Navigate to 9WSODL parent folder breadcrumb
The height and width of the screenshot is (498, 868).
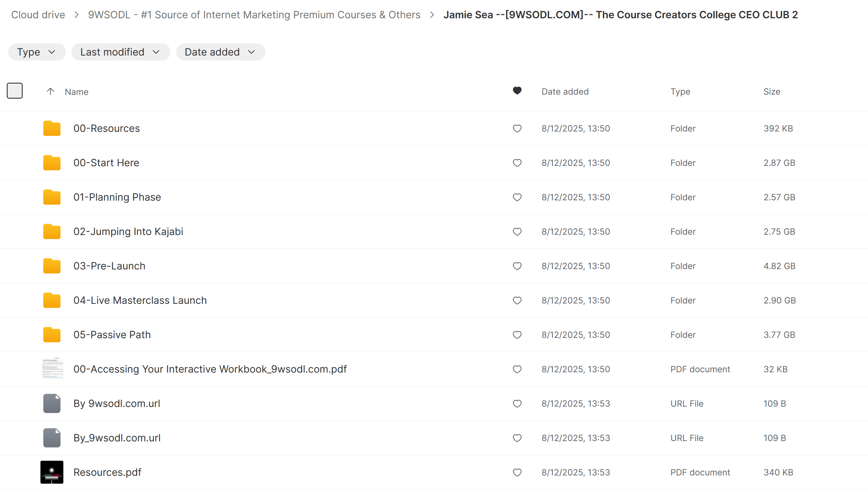coord(254,15)
